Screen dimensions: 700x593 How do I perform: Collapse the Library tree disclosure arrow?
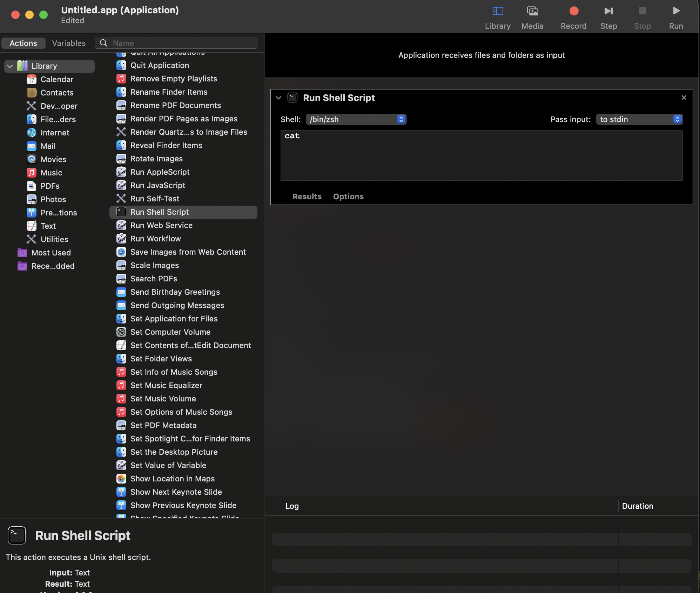tap(10, 66)
